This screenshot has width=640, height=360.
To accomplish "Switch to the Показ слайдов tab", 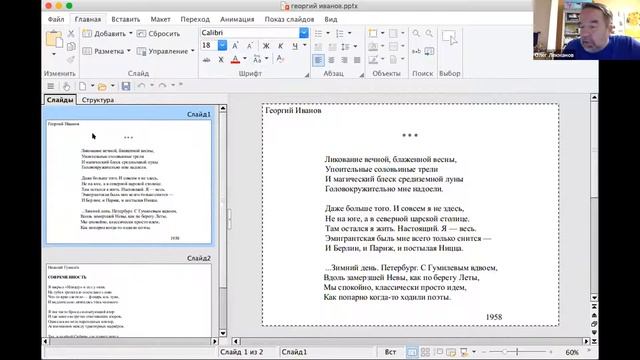I will 289,19.
